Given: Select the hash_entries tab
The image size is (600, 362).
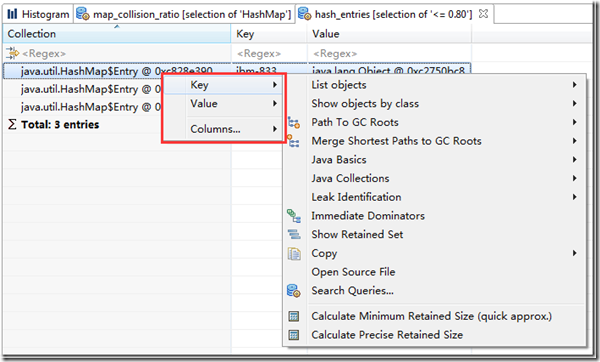Looking at the screenshot, I should (x=394, y=14).
